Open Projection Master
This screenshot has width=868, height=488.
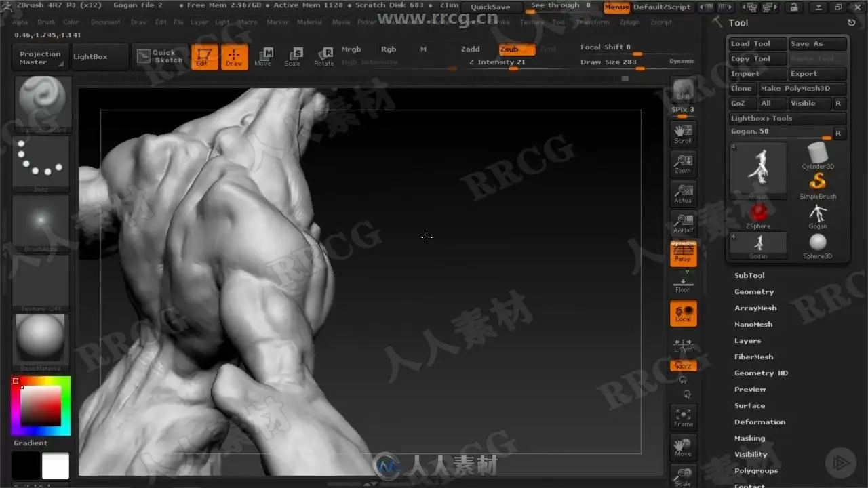(40, 57)
